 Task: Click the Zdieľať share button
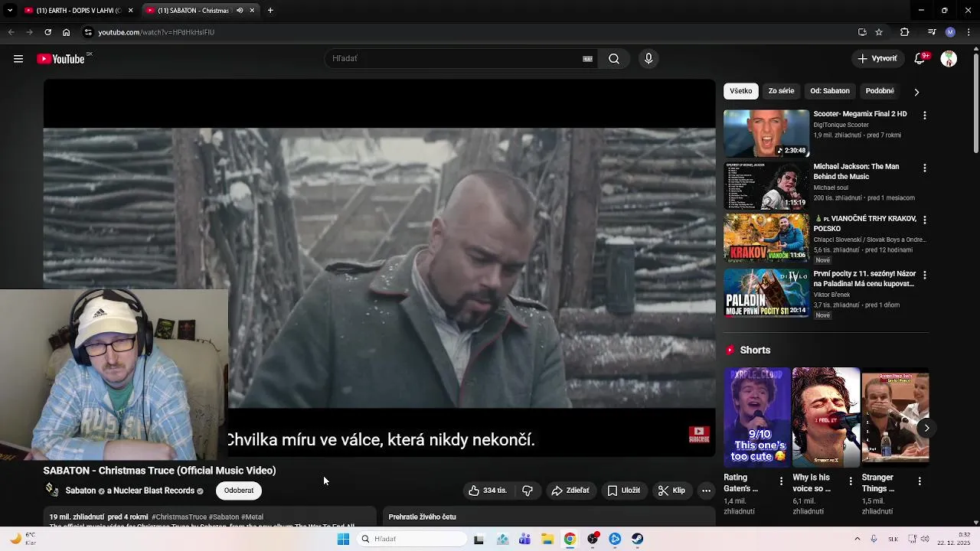[x=570, y=491]
